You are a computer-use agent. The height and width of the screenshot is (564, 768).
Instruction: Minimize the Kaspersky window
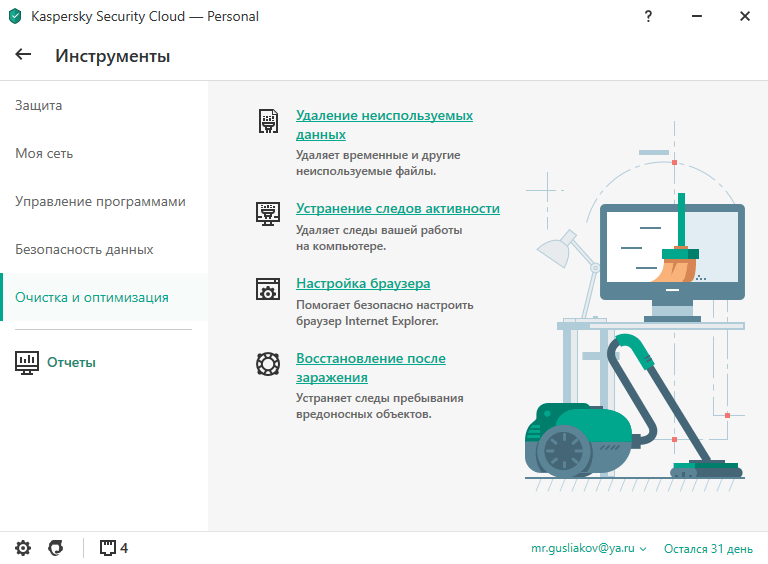(696, 16)
